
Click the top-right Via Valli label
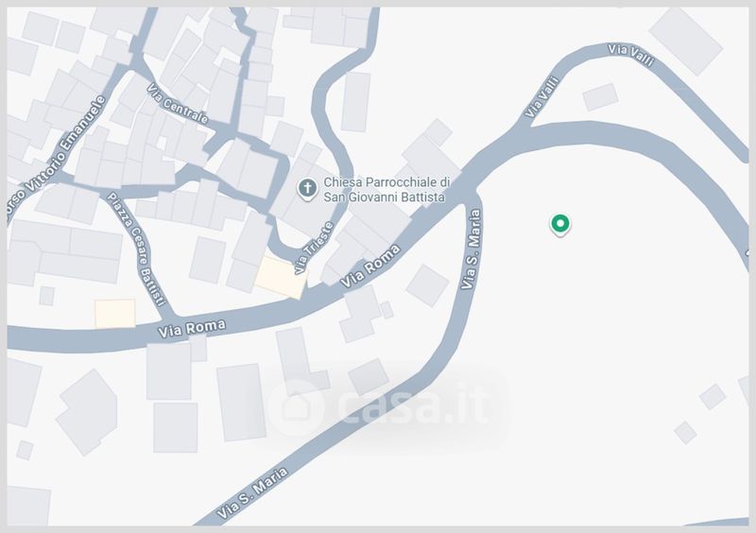[x=630, y=55]
